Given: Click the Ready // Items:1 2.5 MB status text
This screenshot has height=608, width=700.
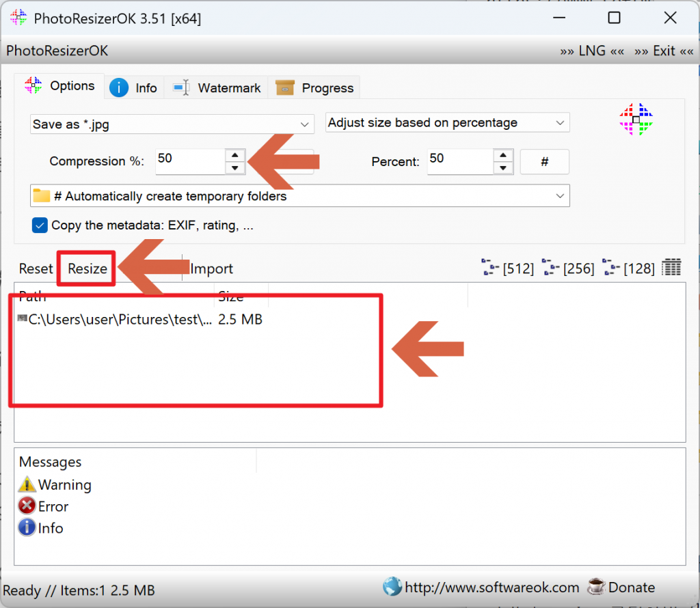Looking at the screenshot, I should [79, 591].
